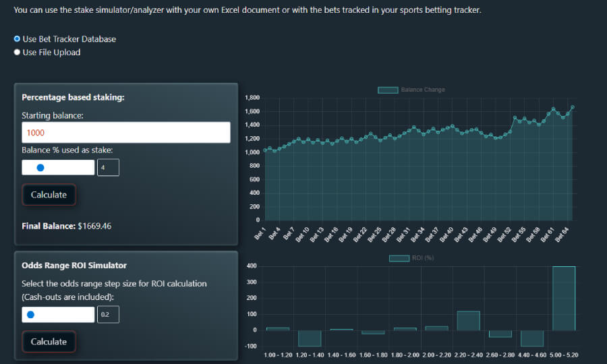
Task: Click the first data point at Bet 1
Action: 265,150
